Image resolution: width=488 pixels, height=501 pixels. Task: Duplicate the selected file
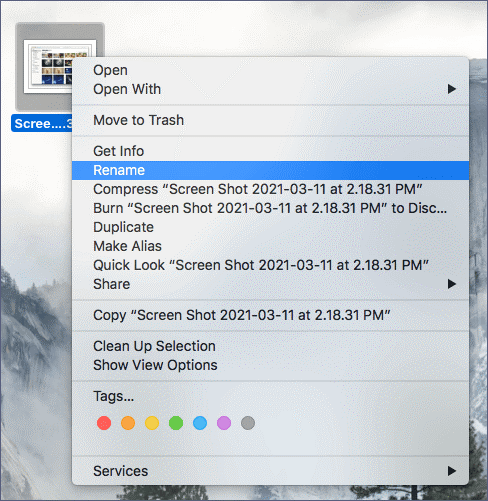pyautogui.click(x=270, y=227)
